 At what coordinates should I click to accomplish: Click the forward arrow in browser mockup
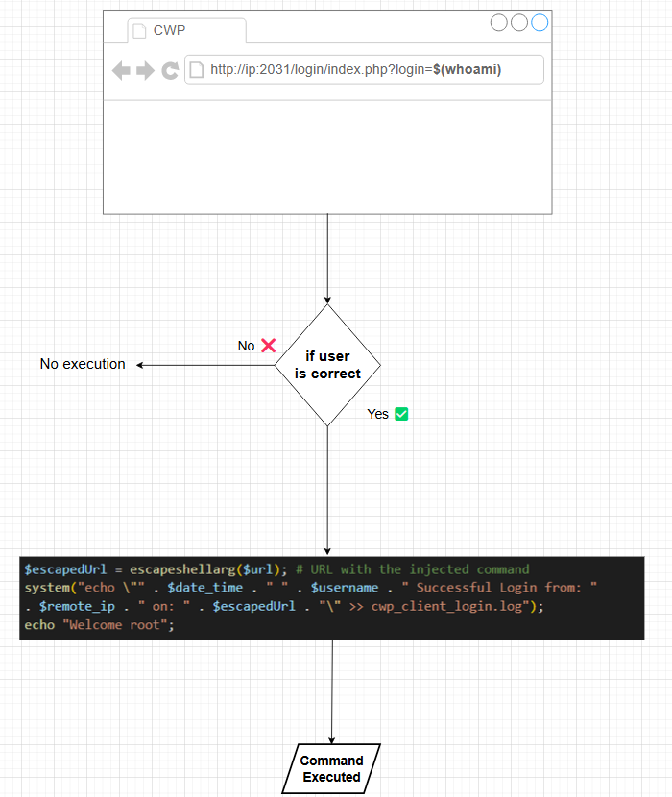[145, 71]
